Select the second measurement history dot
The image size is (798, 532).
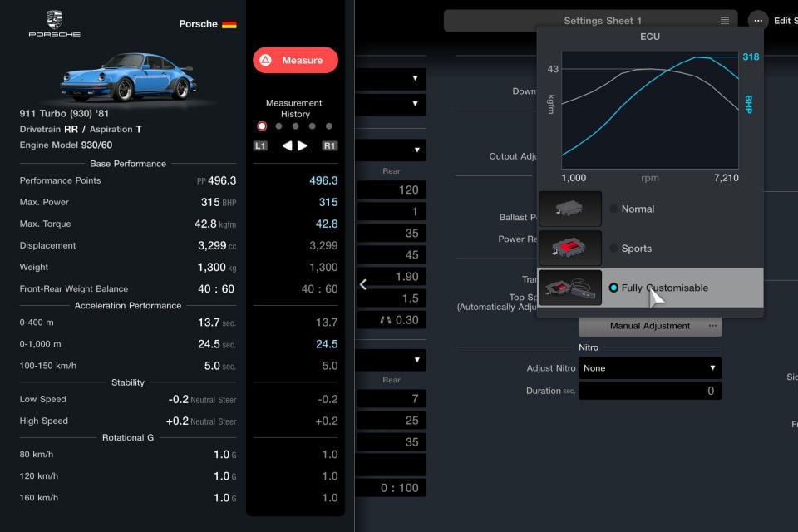pyautogui.click(x=279, y=126)
